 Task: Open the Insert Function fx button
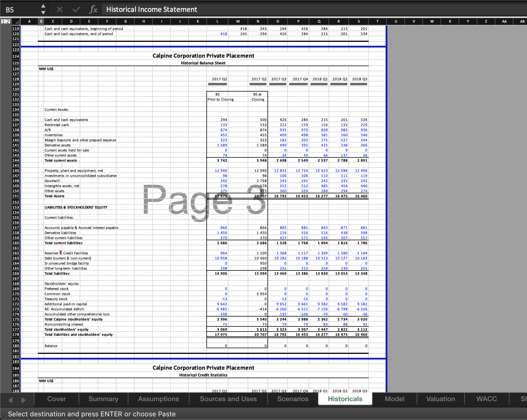93,10
